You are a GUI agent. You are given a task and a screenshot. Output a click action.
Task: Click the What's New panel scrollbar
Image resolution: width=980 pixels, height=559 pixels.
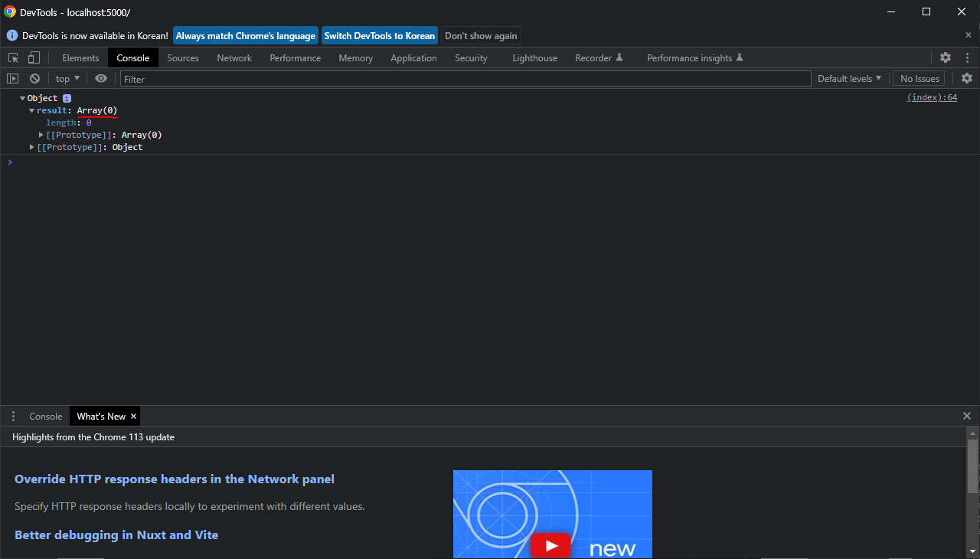tap(973, 467)
